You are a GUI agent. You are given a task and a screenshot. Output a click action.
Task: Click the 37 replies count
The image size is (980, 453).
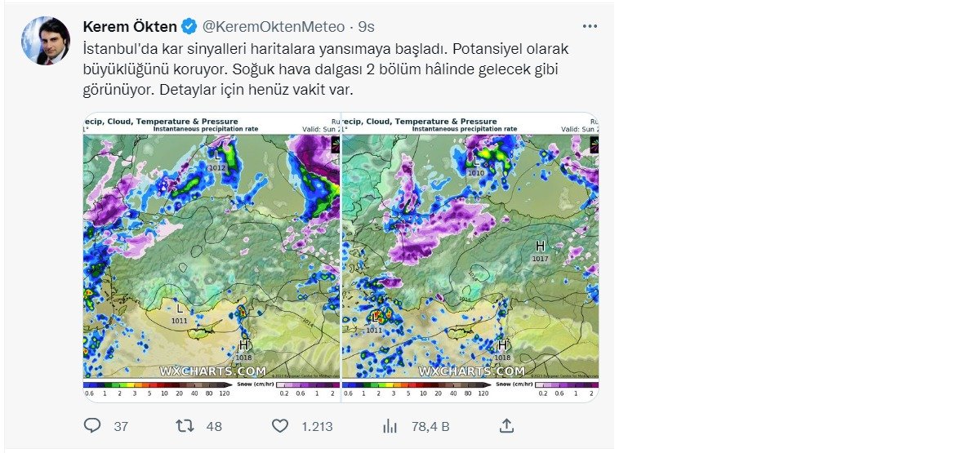[x=121, y=426]
